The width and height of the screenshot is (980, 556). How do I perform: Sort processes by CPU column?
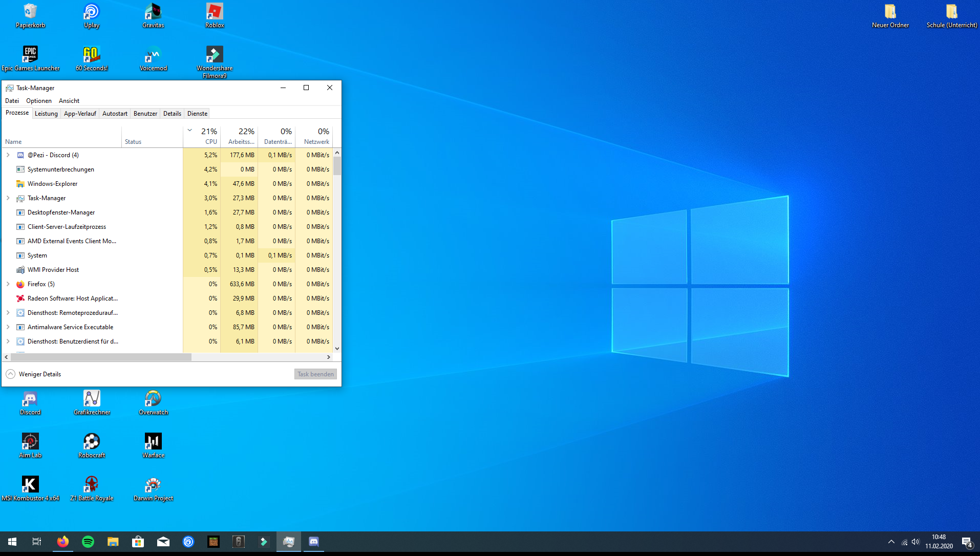(202, 136)
